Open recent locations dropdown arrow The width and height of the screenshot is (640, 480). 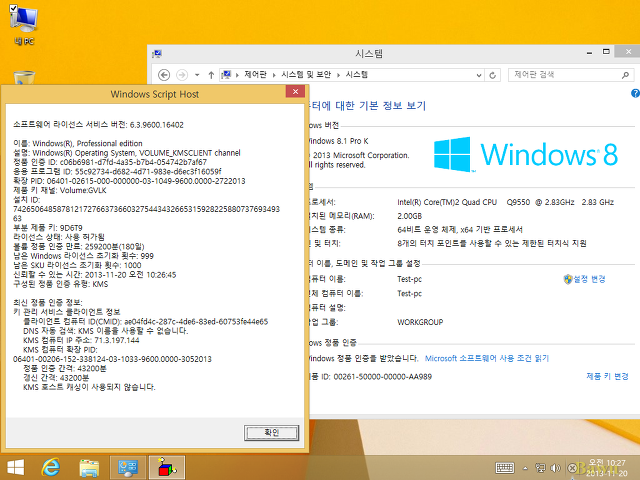(197, 75)
